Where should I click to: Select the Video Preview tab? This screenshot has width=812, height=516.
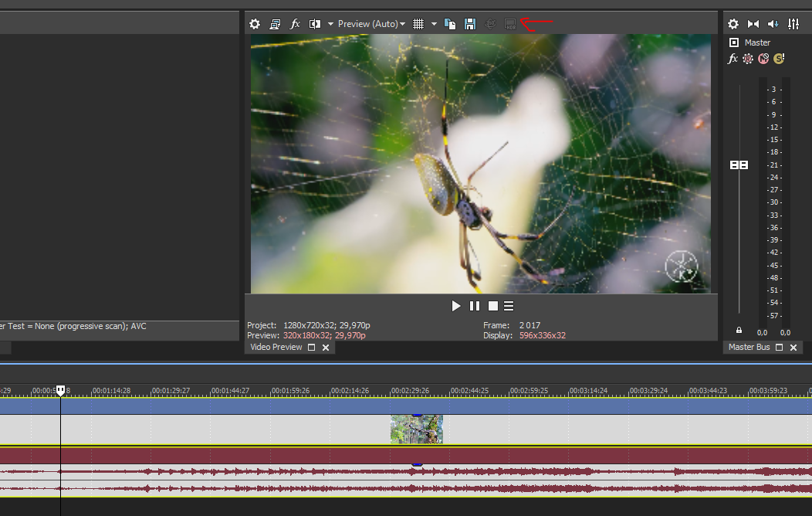(276, 347)
